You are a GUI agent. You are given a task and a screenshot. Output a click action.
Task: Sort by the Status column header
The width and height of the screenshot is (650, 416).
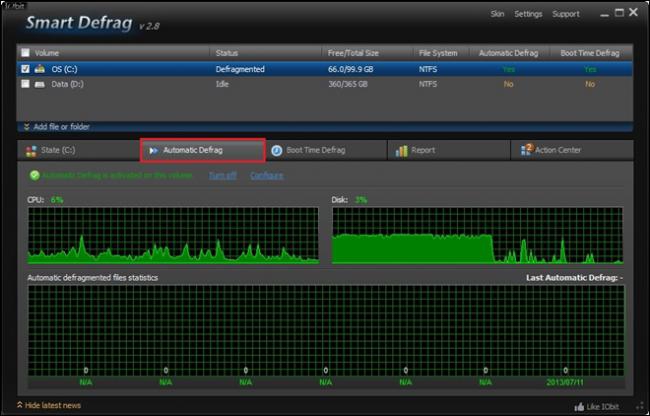tap(227, 53)
